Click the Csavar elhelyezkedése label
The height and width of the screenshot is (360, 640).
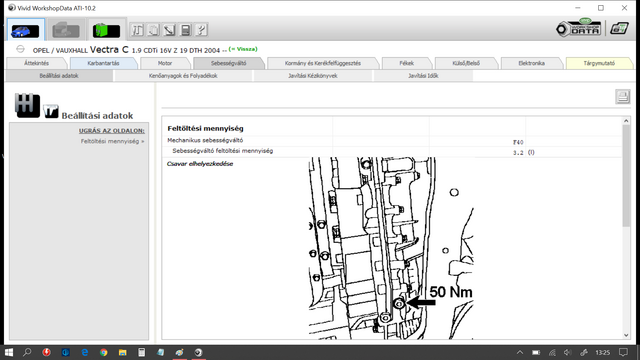[200, 164]
